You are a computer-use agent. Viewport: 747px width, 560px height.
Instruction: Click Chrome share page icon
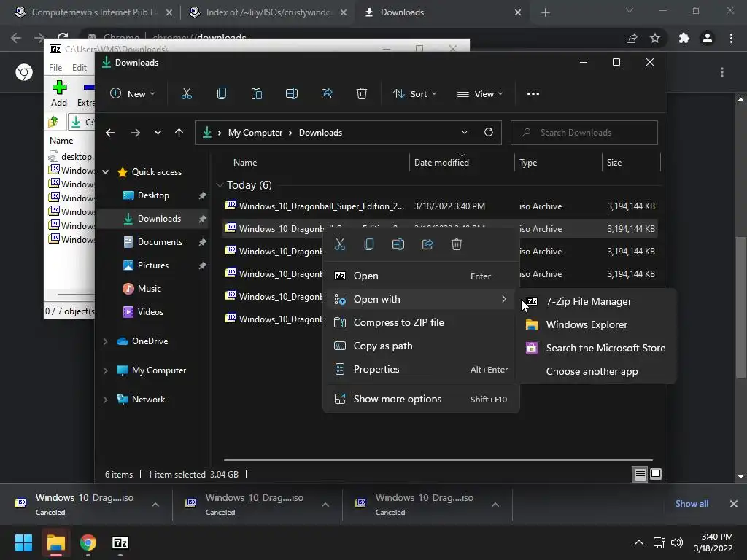632,38
